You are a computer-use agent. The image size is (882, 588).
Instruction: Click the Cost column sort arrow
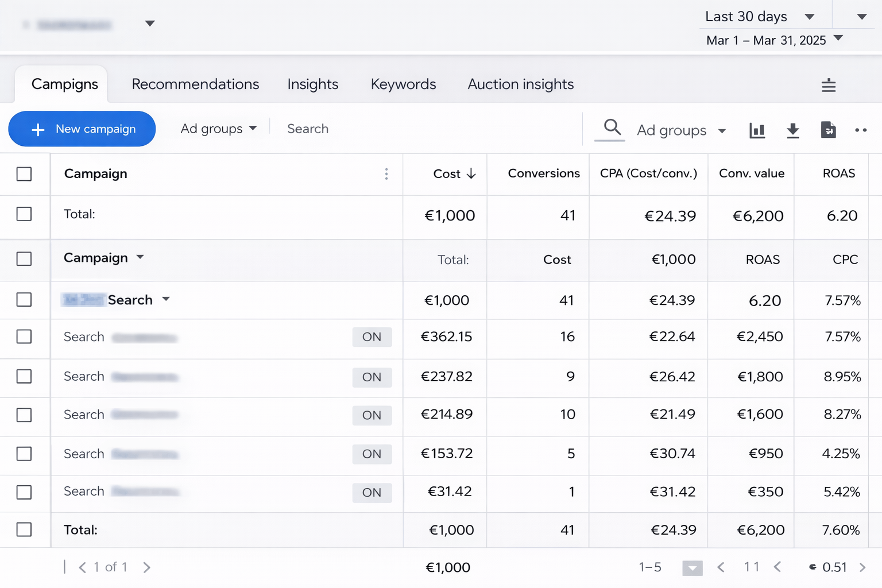[x=471, y=173]
